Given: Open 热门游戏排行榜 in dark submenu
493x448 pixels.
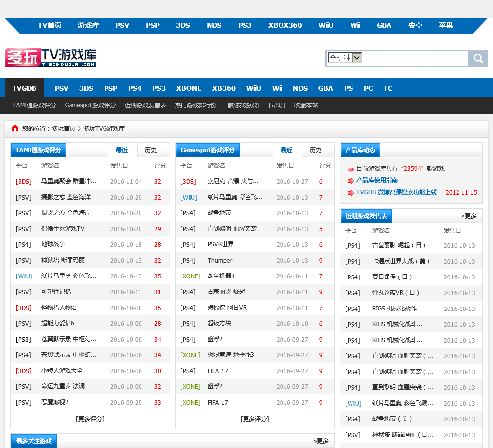Looking at the screenshot, I should [196, 105].
